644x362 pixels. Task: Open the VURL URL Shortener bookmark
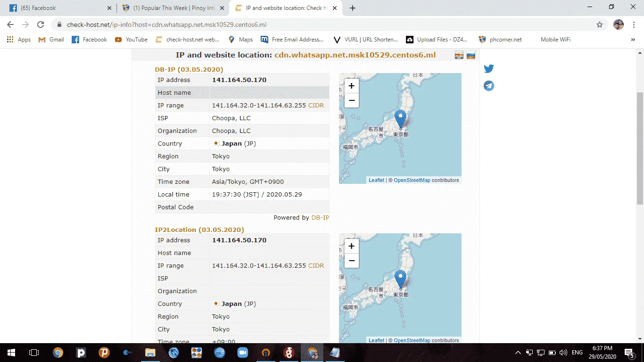pos(365,40)
